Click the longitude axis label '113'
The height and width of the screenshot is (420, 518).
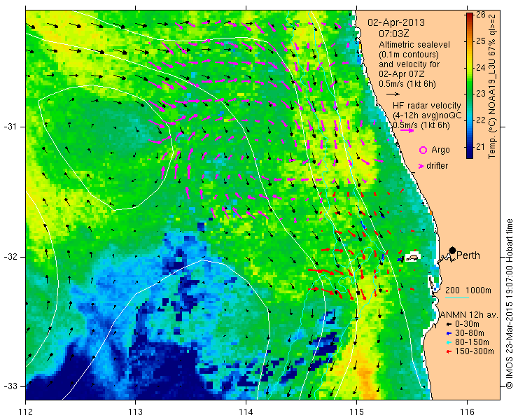[135, 412]
